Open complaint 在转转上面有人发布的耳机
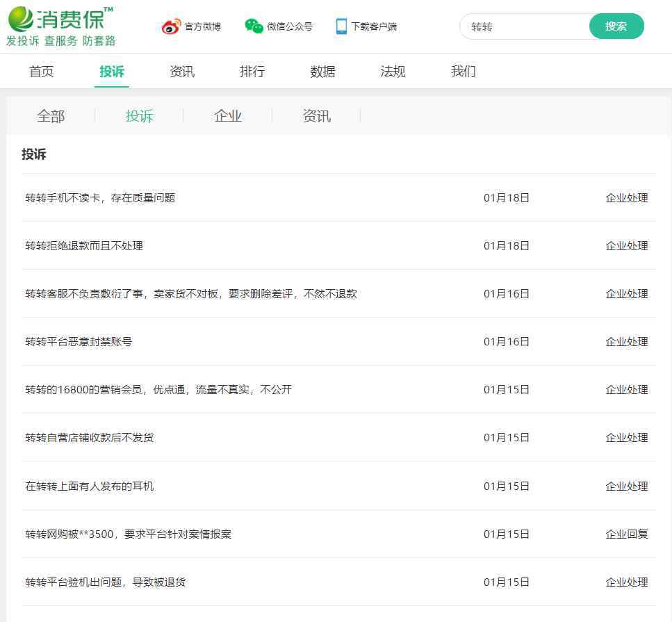The image size is (672, 622). click(x=90, y=486)
